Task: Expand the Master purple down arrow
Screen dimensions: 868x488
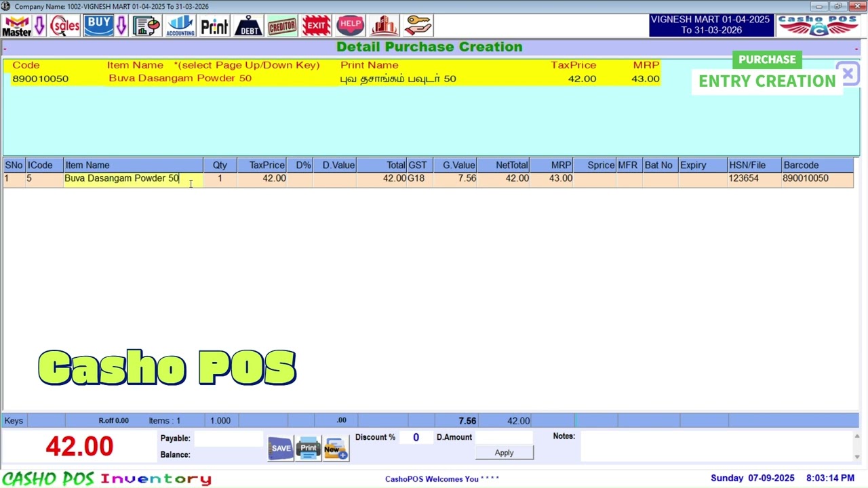Action: tap(39, 26)
